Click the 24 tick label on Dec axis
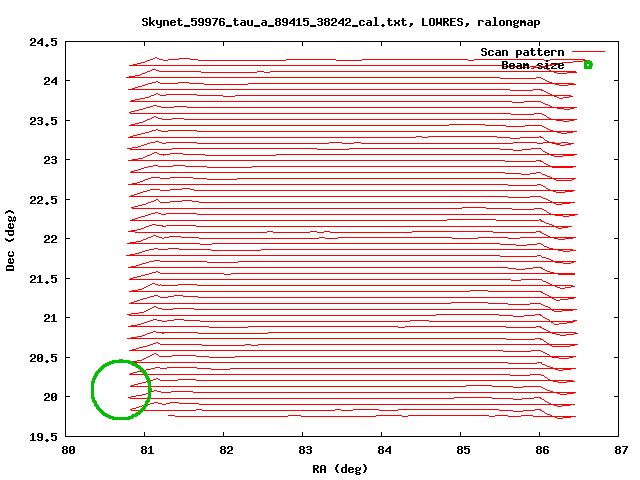Screen dimensions: 640x480 [51, 81]
